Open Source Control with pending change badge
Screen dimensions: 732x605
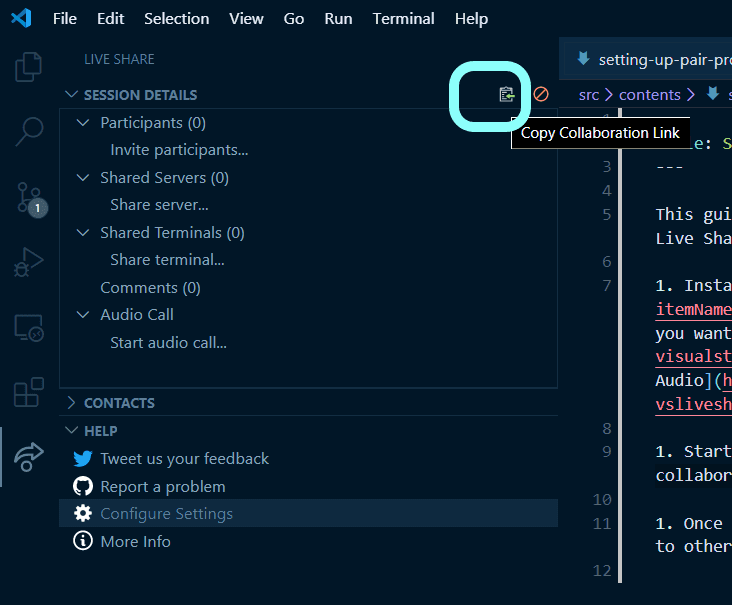pyautogui.click(x=29, y=197)
